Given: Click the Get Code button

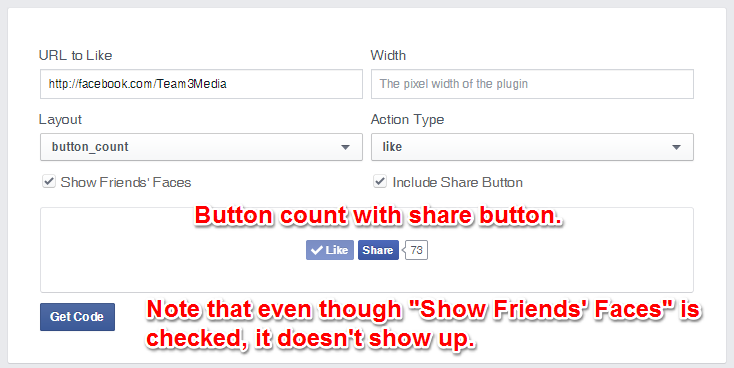Looking at the screenshot, I should (77, 317).
